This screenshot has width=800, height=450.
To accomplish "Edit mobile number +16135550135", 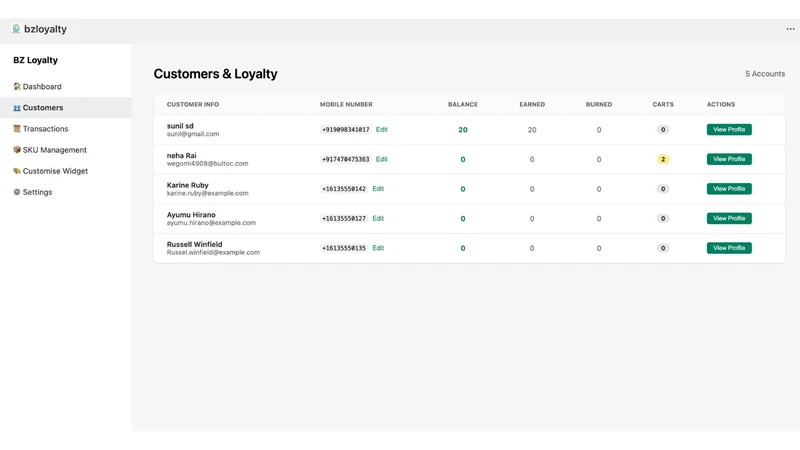I will click(x=378, y=248).
